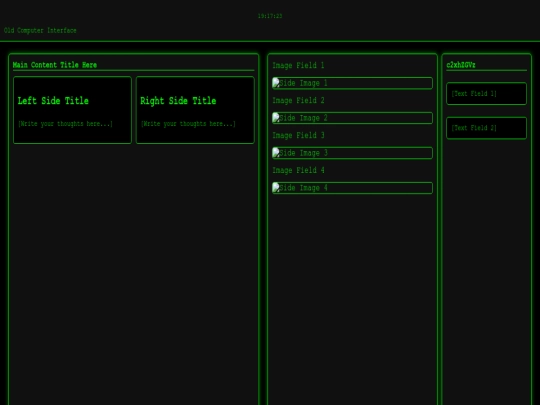
Task: Click the Image Field 4 label
Action: pos(298,170)
